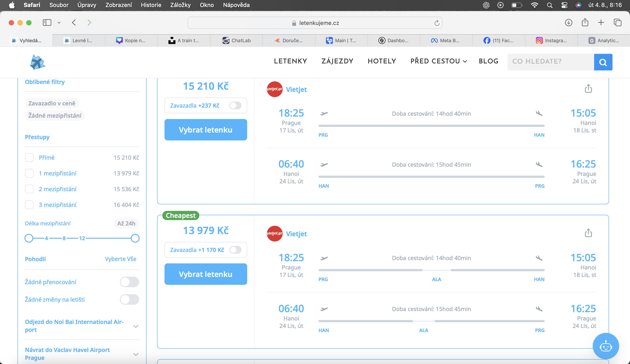The image size is (630, 364).
Task: Go forward with Safari forward arrow
Action: 89,23
